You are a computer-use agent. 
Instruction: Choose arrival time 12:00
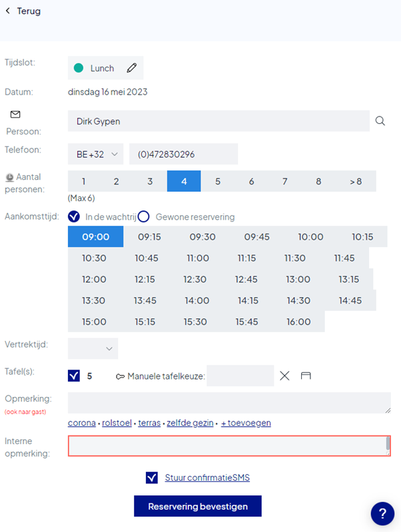point(94,279)
